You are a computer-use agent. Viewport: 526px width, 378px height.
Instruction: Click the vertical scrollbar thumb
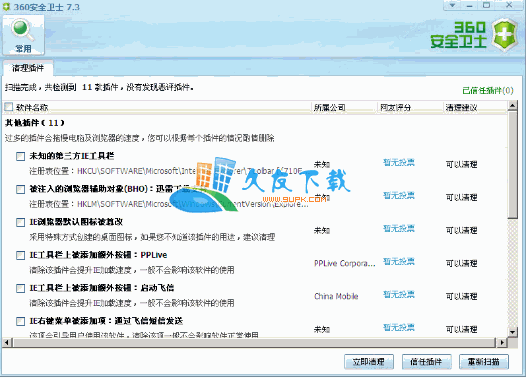coord(512,166)
